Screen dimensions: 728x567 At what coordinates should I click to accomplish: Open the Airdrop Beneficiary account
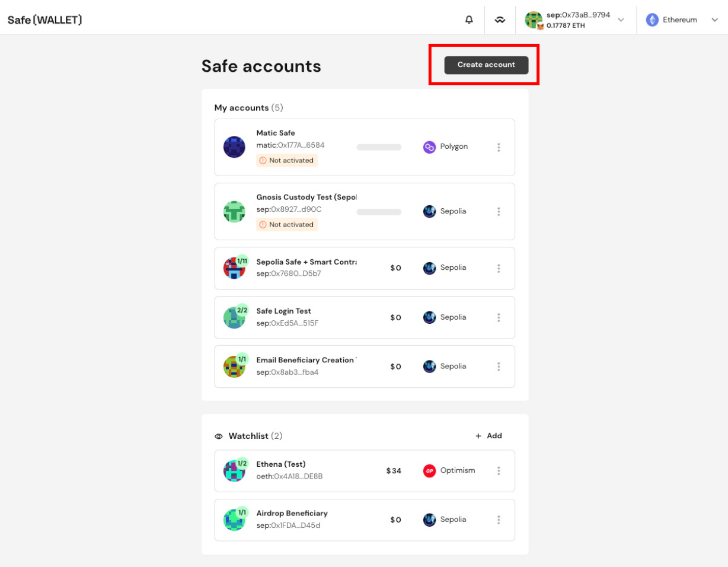365,520
